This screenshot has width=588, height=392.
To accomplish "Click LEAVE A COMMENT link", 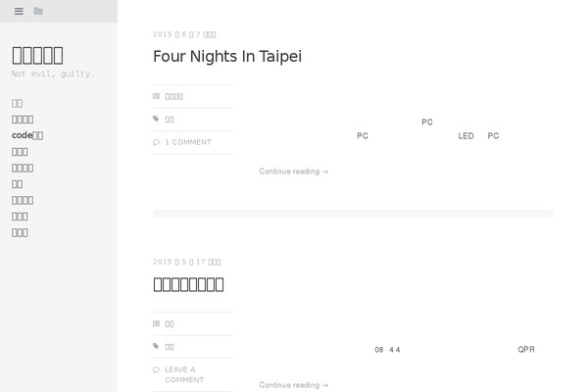I will pyautogui.click(x=184, y=374).
